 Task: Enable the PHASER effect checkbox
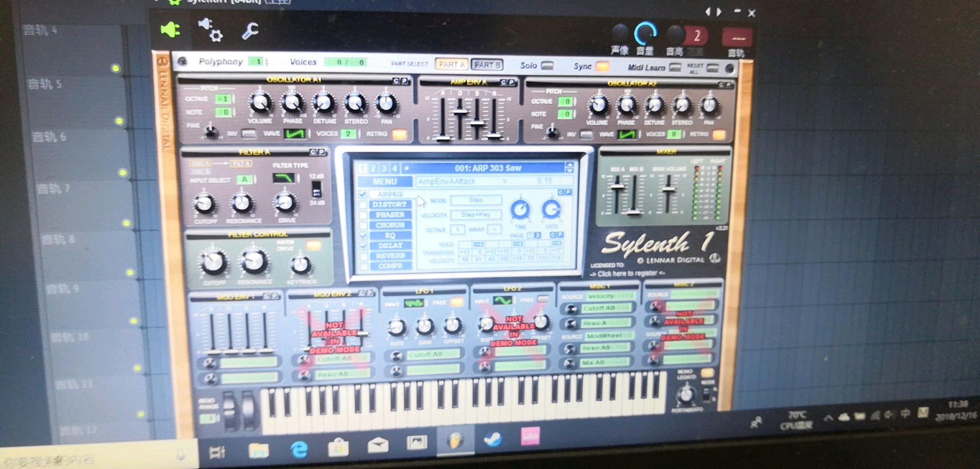coord(363,215)
